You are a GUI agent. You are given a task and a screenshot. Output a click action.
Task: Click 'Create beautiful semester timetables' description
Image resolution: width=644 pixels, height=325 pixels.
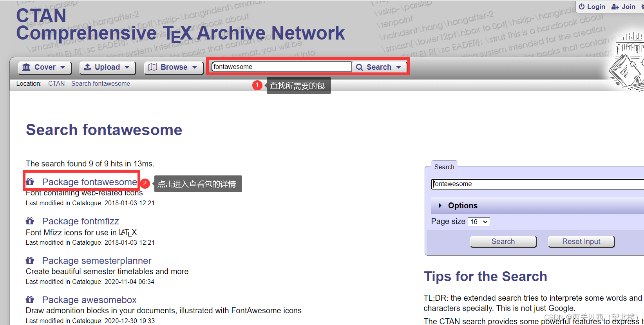[107, 271]
